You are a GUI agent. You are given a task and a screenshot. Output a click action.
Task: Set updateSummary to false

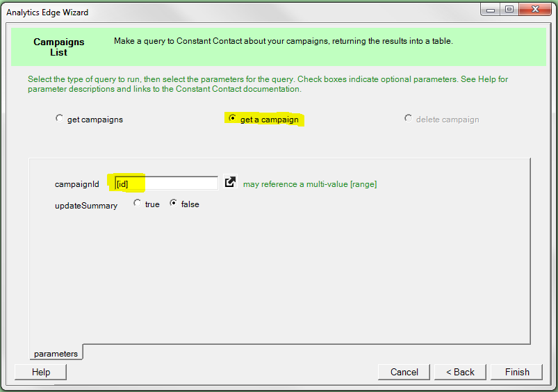point(174,204)
